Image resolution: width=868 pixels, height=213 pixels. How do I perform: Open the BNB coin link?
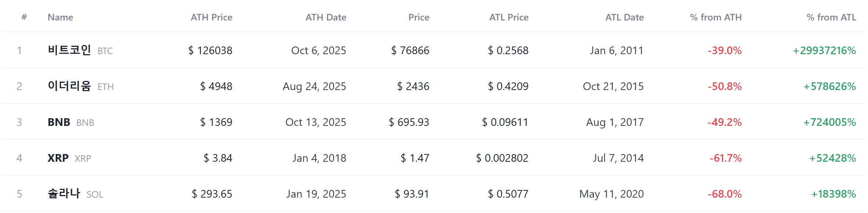coord(71,122)
